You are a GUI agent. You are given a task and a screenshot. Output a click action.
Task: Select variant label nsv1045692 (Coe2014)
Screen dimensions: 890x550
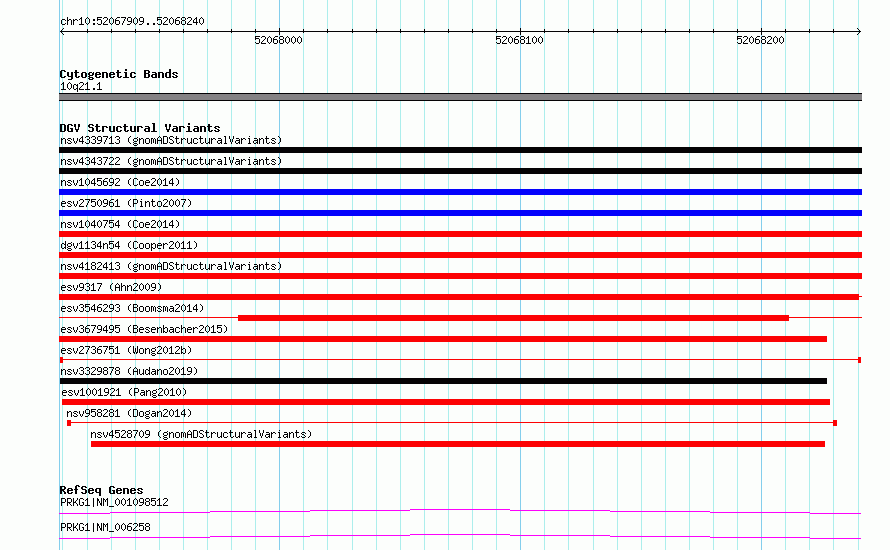120,182
